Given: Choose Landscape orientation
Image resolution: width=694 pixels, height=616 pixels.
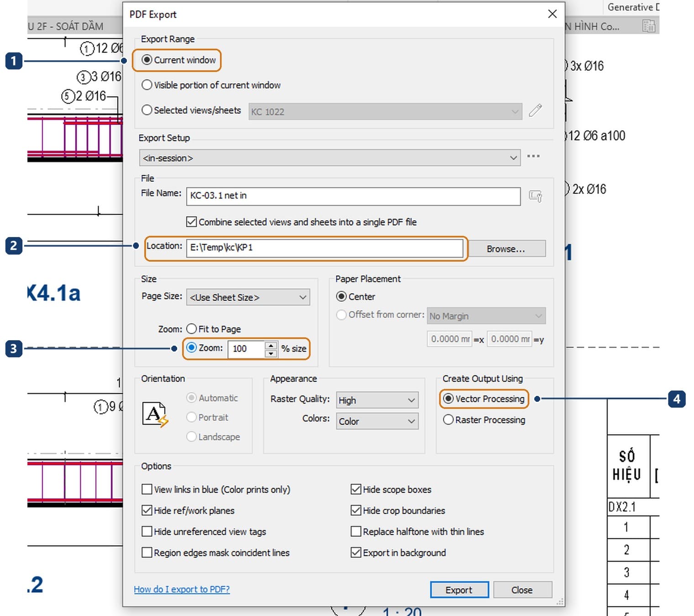Looking at the screenshot, I should (213, 437).
